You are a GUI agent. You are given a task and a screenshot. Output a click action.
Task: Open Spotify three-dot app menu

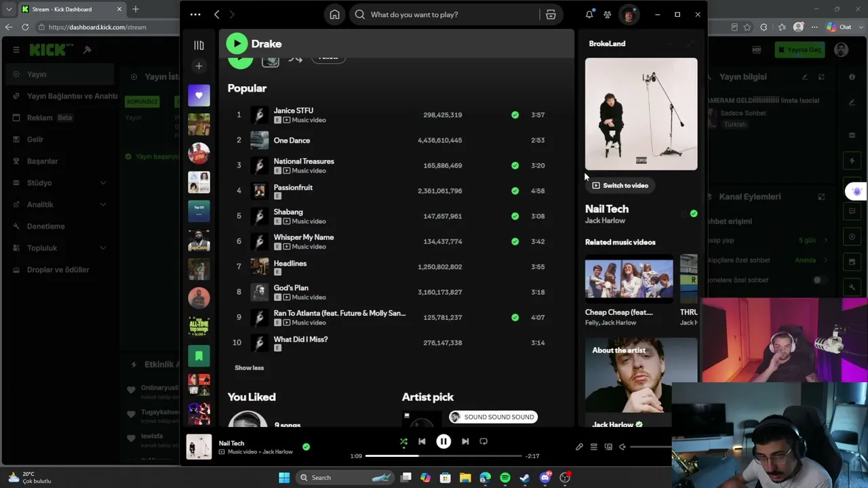point(195,14)
